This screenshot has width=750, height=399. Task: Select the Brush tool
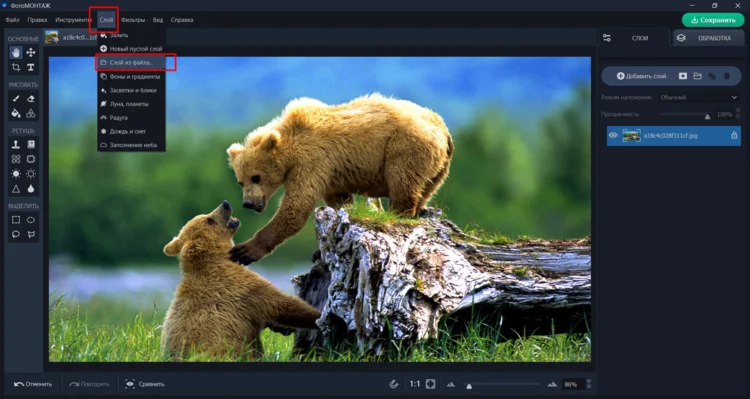pyautogui.click(x=16, y=99)
